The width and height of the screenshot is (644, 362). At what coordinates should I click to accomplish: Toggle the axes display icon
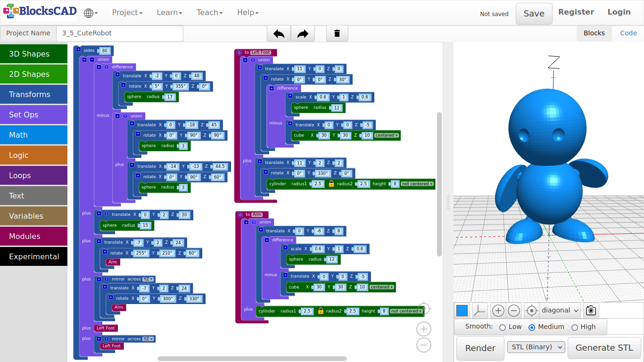[x=479, y=311]
